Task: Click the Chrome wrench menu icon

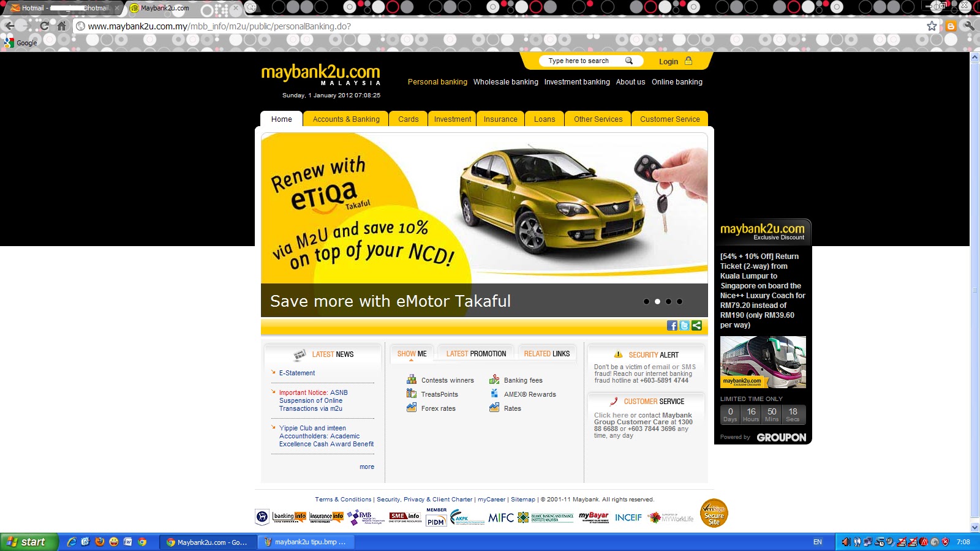Action: 968,26
